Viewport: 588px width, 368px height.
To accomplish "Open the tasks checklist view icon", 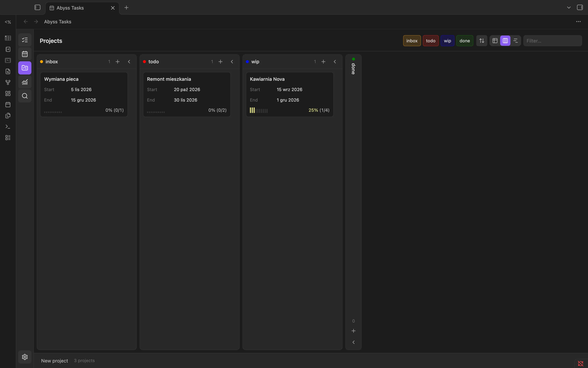I will click(x=25, y=40).
